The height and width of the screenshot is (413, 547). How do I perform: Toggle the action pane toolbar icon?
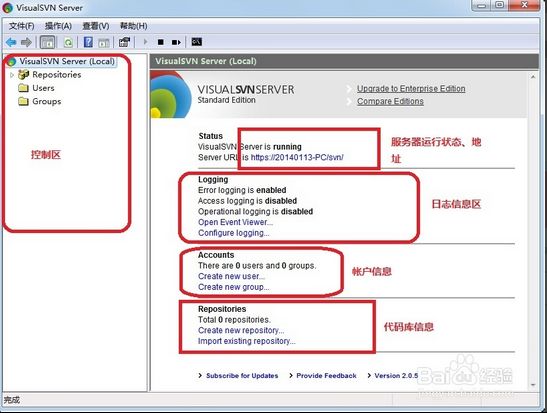pos(104,43)
